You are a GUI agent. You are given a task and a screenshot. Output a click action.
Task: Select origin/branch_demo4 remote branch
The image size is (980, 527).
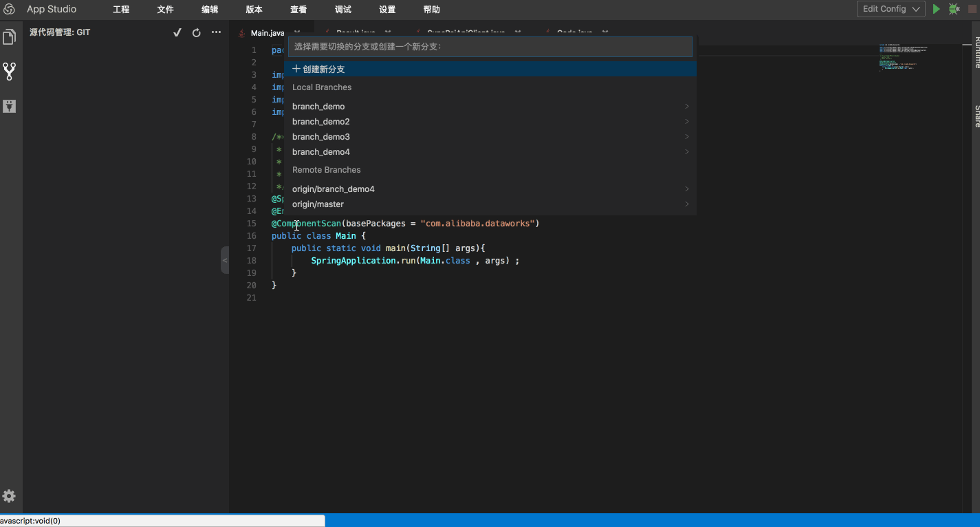click(490, 189)
